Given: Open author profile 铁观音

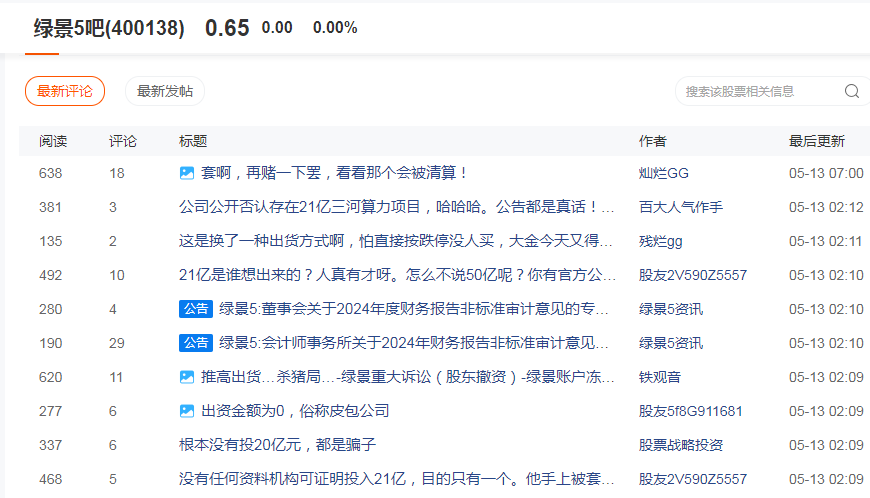Looking at the screenshot, I should pyautogui.click(x=660, y=377).
